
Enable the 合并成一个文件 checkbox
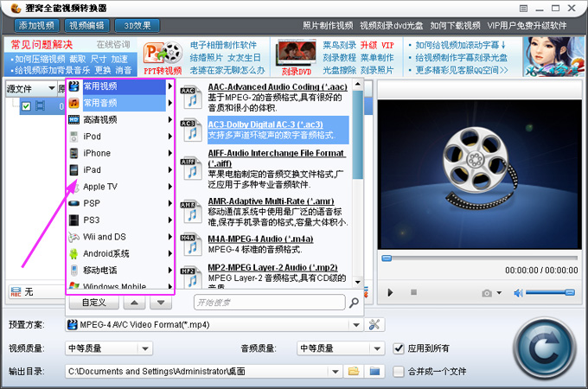click(x=399, y=372)
